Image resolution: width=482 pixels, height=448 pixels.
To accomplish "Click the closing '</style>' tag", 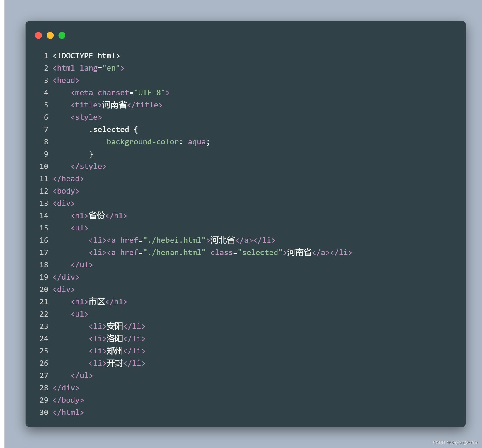I will point(88,166).
